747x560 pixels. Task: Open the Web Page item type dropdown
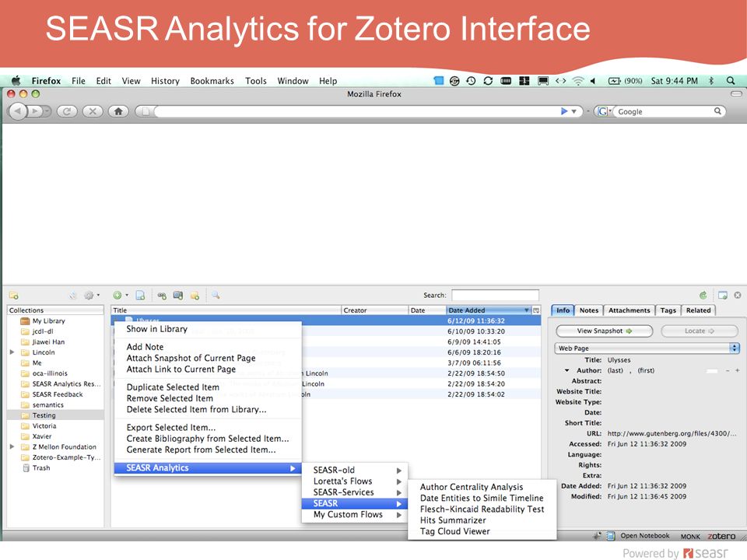pyautogui.click(x=647, y=348)
